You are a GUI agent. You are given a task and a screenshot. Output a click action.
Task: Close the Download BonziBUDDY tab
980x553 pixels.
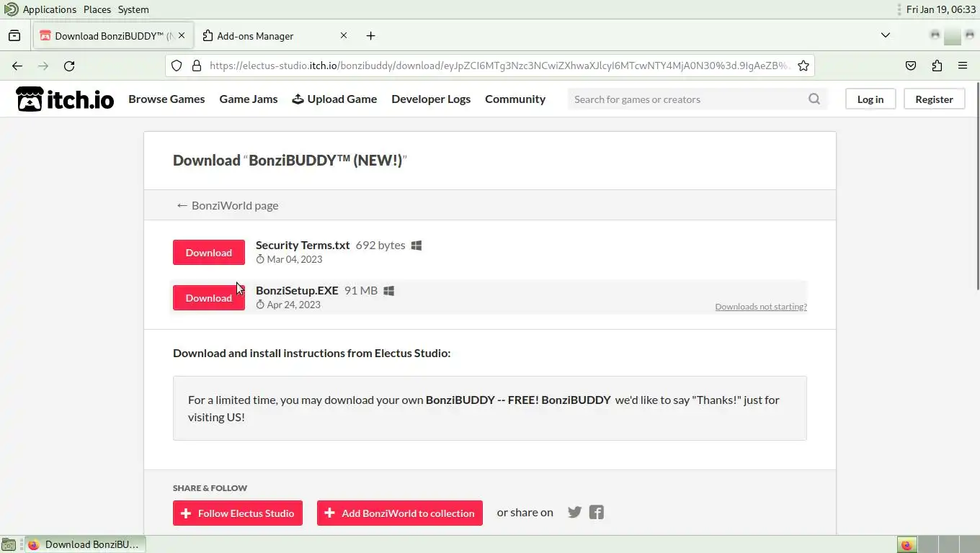[x=182, y=35]
